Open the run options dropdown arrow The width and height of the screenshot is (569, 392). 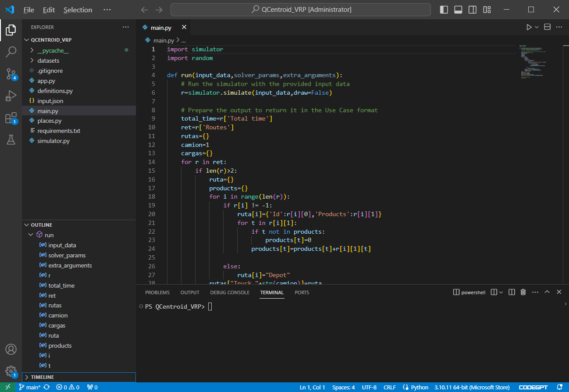tap(537, 27)
